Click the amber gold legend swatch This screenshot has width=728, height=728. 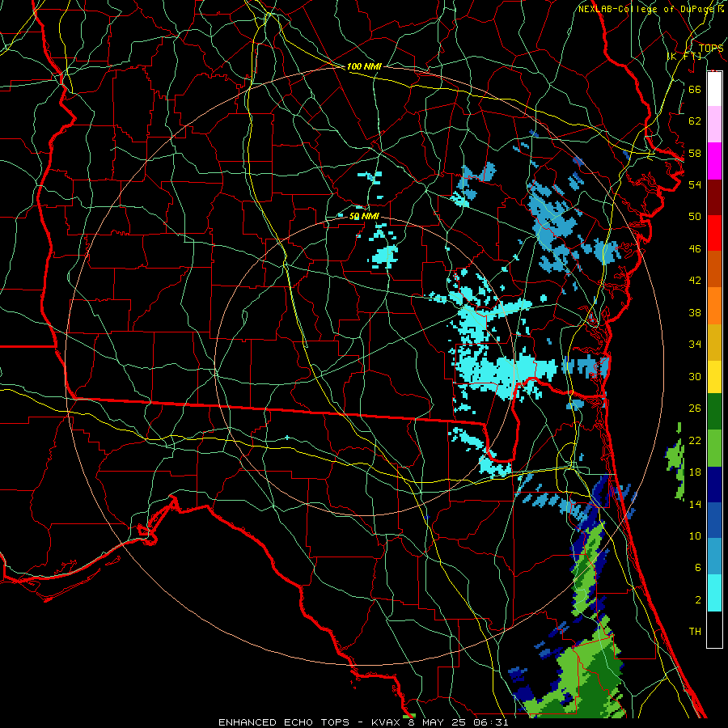coord(714,342)
